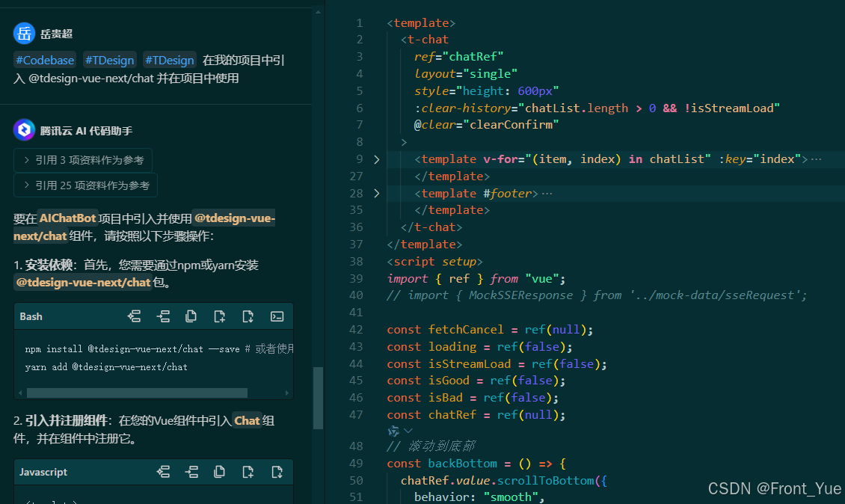Click the smart-apply (sparkle) icon in the Bash block
Screen dimensions: 845x504
(x=134, y=316)
